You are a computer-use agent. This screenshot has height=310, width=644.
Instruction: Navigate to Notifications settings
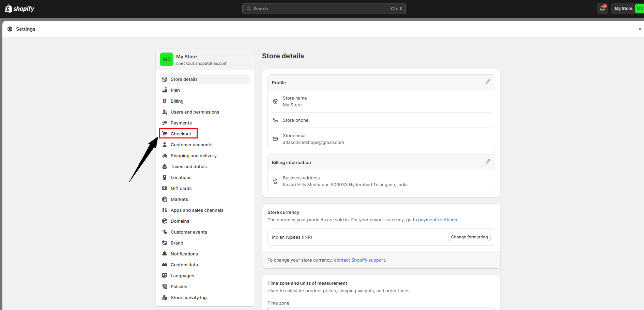point(184,254)
